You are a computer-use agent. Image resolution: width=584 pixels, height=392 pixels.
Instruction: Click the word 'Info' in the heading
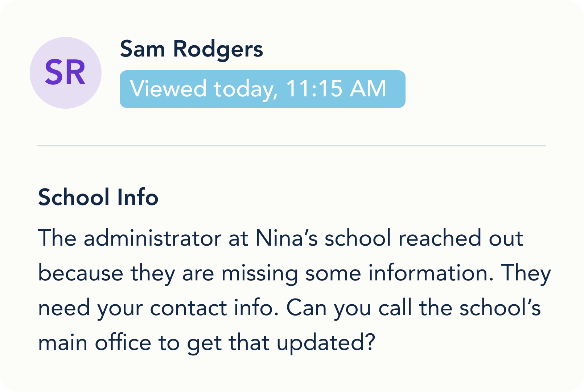tap(137, 197)
